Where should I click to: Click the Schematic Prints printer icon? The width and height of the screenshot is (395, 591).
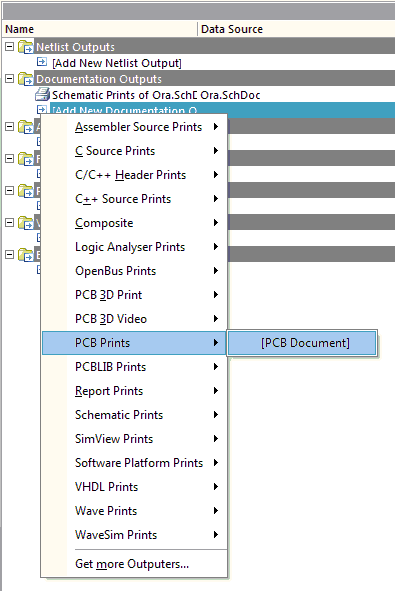click(x=42, y=94)
